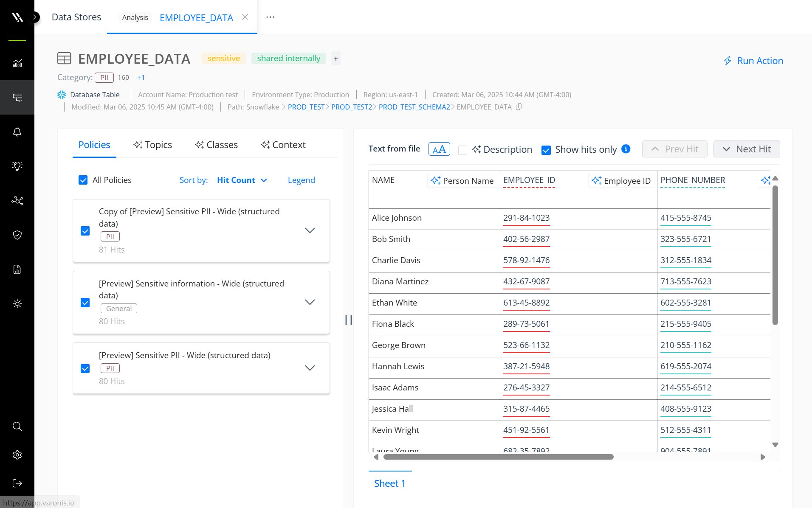
Task: Close the EMPLOYEE_DATA tab
Action: coord(245,17)
